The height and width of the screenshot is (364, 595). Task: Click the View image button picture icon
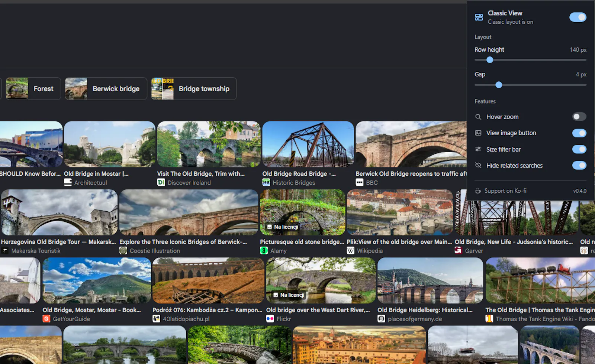(x=478, y=133)
